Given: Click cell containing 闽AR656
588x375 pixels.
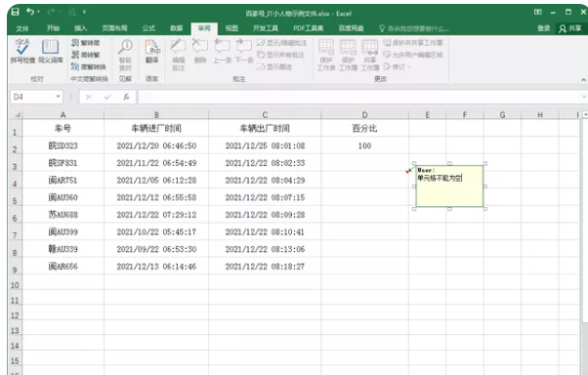Looking at the screenshot, I should (x=63, y=267).
